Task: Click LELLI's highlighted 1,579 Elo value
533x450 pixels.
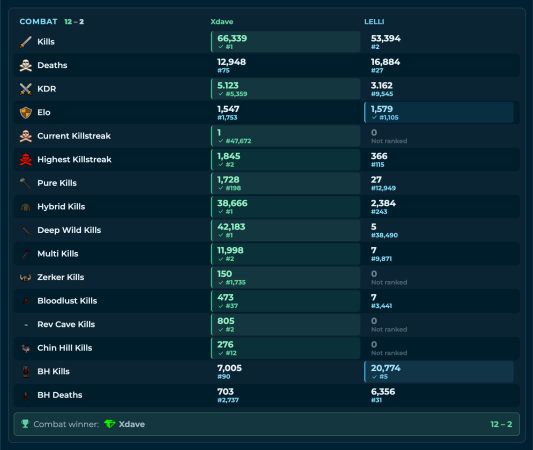Action: point(382,109)
